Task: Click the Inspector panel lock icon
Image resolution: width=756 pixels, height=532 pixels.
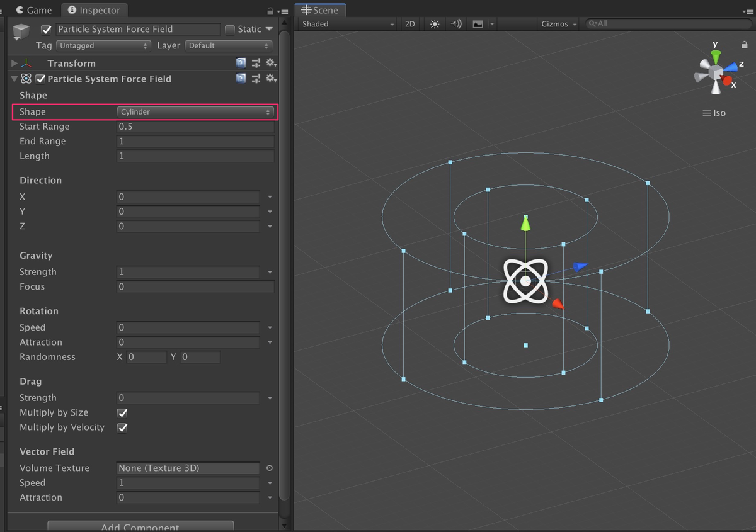Action: [270, 11]
